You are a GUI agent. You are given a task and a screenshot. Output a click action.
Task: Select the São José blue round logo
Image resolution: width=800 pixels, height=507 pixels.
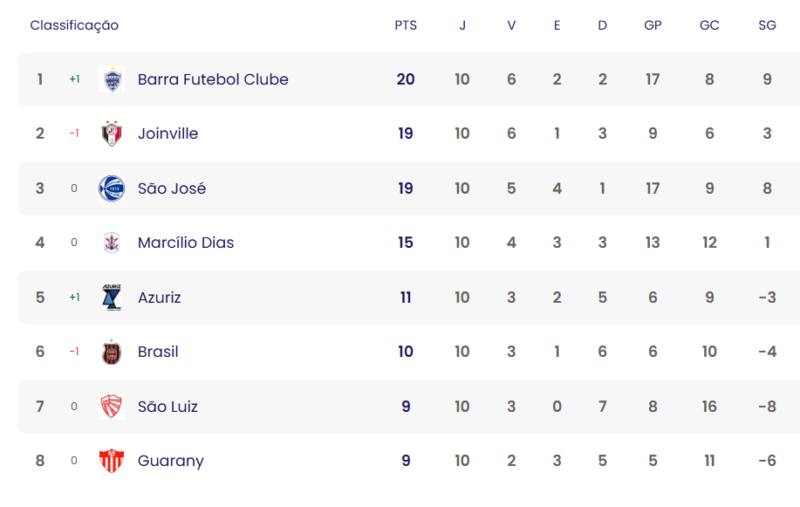(112, 188)
